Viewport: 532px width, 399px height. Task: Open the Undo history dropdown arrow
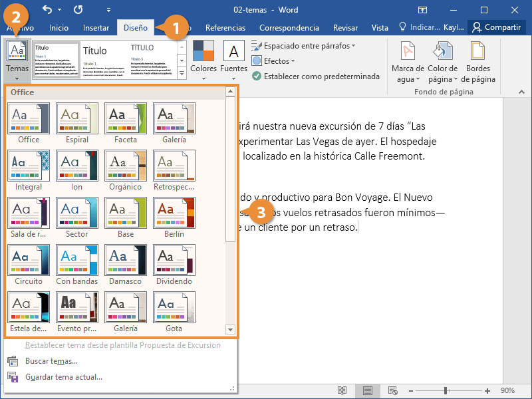[x=59, y=9]
